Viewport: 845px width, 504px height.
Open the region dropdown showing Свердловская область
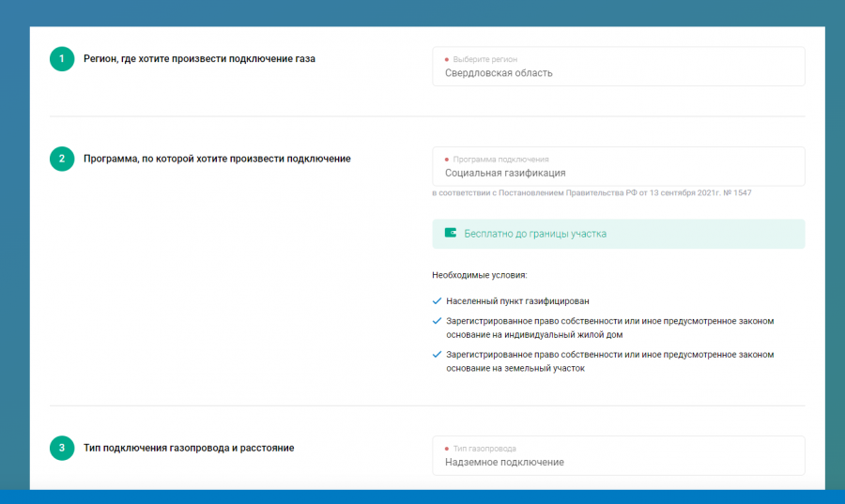pyautogui.click(x=618, y=67)
